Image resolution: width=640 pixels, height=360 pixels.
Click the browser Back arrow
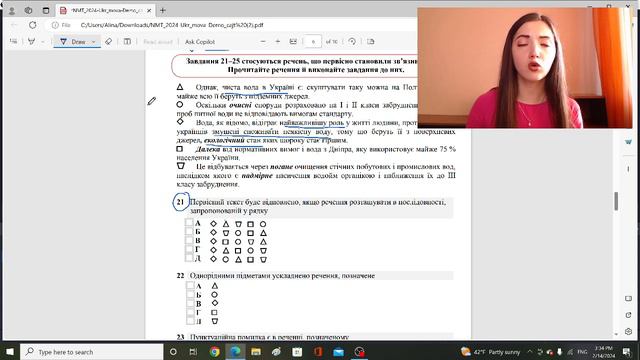point(14,25)
